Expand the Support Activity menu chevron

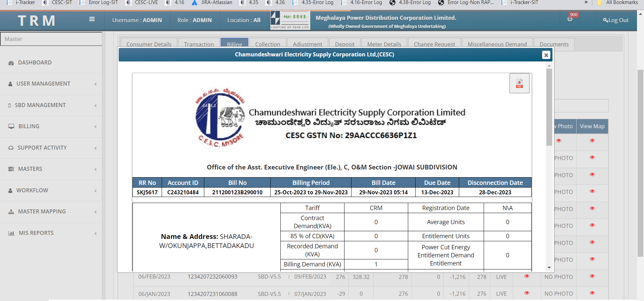click(x=96, y=148)
